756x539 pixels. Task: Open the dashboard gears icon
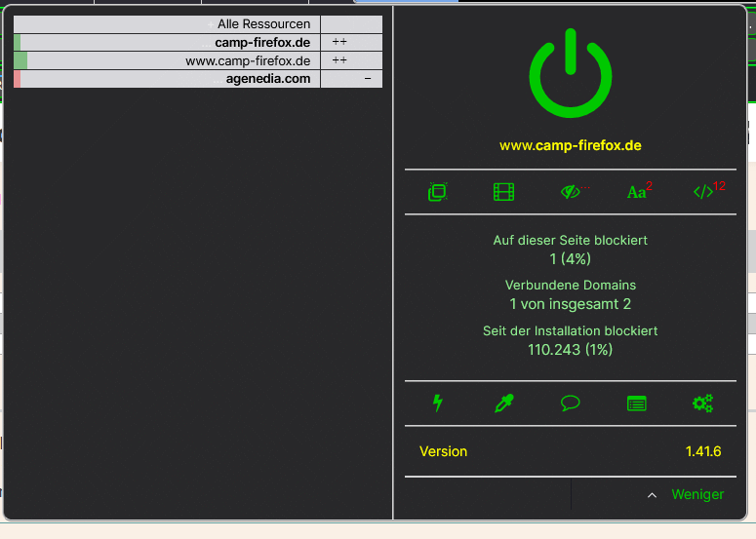pyautogui.click(x=703, y=404)
